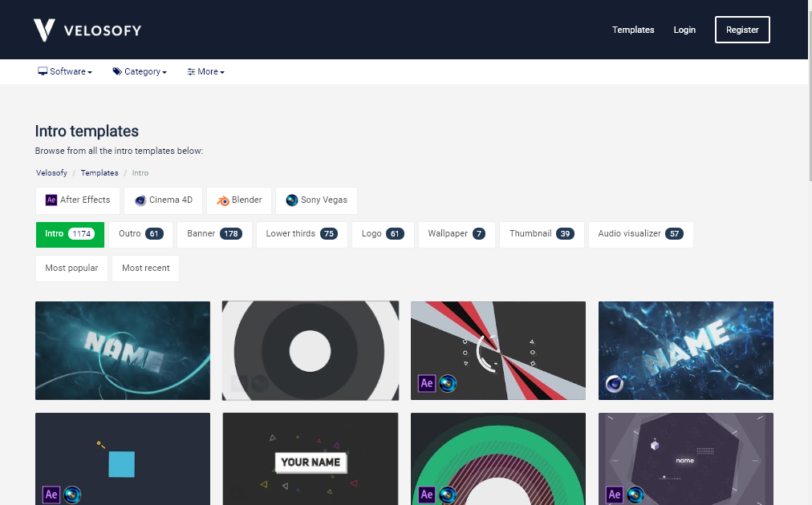The height and width of the screenshot is (505, 812).
Task: Open the Login page
Action: (x=684, y=30)
